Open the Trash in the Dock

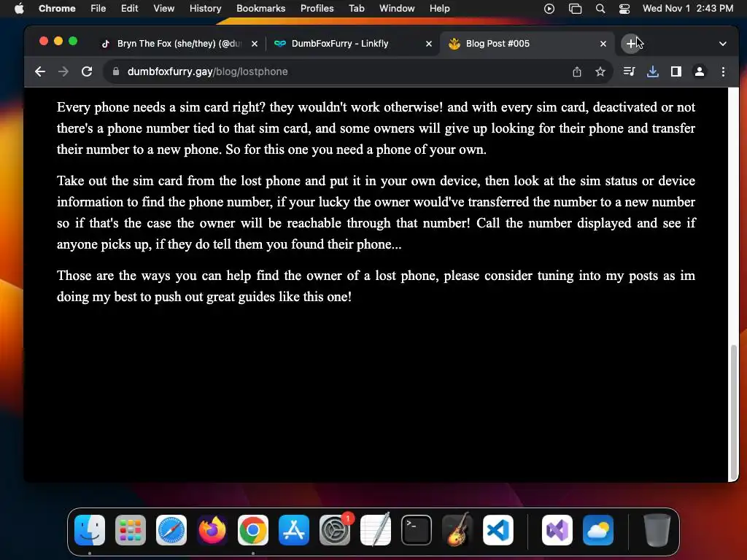(x=657, y=530)
